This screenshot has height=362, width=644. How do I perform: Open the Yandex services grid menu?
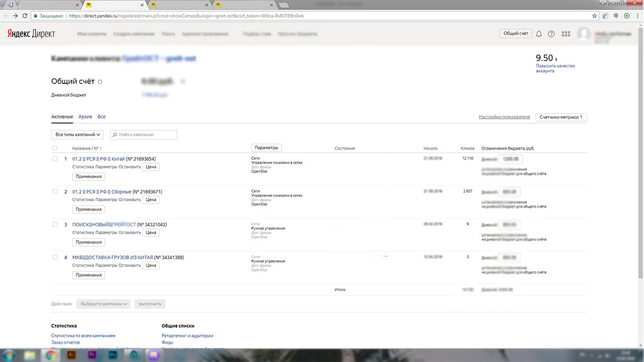566,34
